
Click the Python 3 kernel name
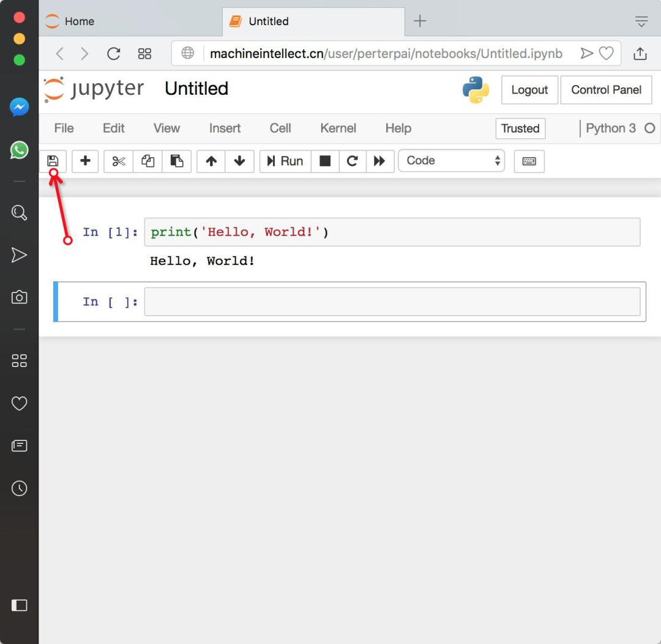[610, 128]
